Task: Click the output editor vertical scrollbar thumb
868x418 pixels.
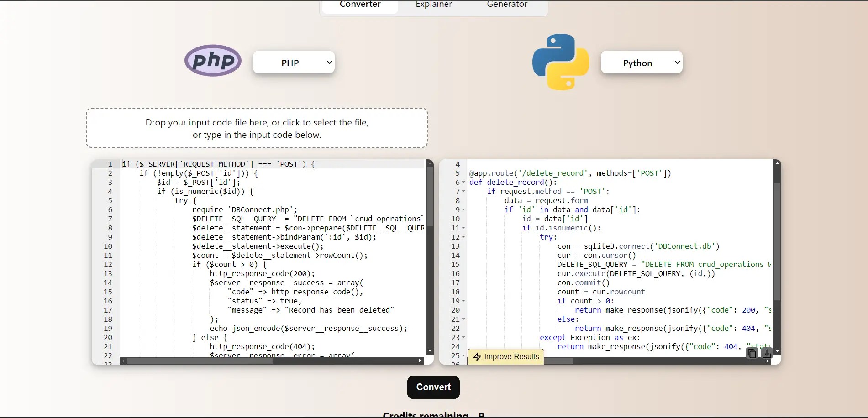Action: coord(777,242)
